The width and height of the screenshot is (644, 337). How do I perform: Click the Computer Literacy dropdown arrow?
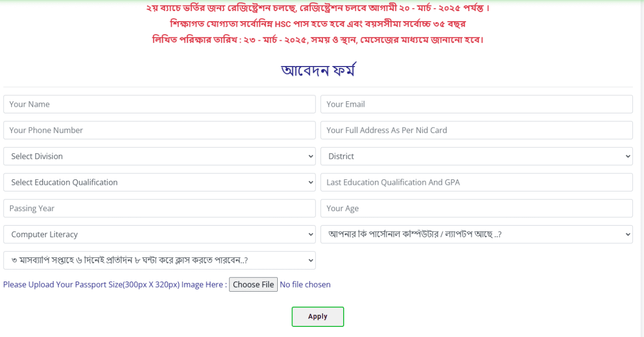pos(310,235)
